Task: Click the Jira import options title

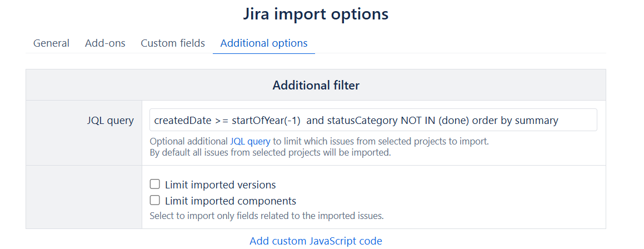Action: [316, 14]
